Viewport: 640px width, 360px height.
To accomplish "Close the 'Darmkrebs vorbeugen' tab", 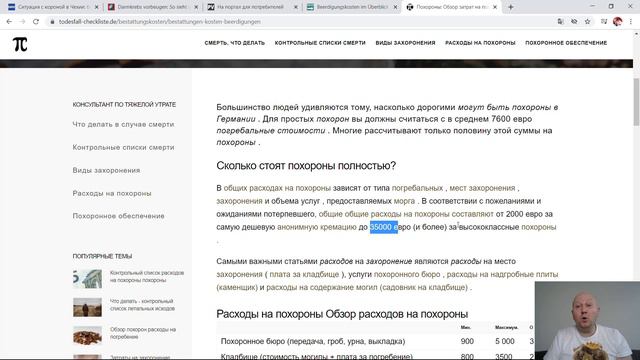I will click(x=196, y=7).
